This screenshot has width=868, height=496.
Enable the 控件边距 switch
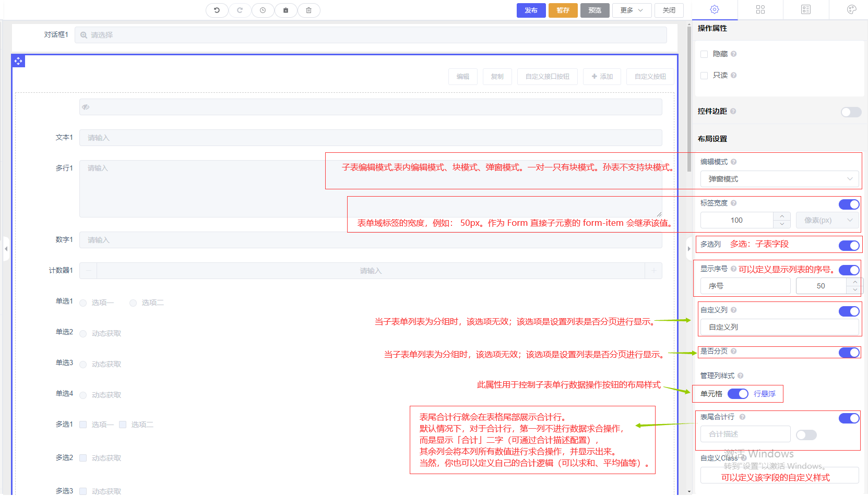click(850, 112)
